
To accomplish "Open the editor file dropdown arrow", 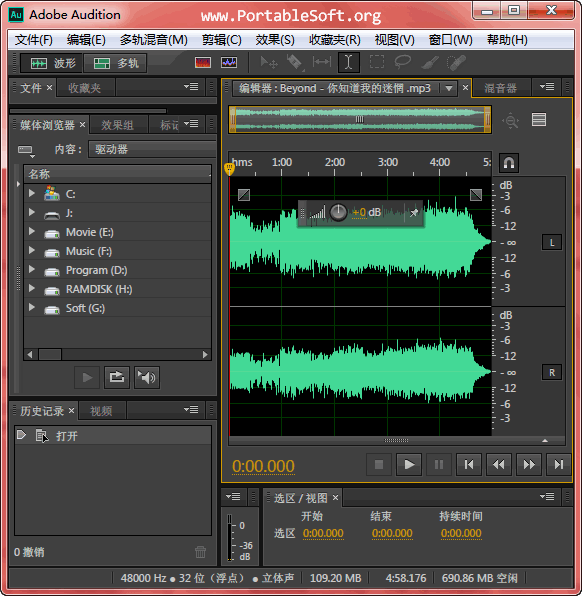I will click(x=449, y=89).
